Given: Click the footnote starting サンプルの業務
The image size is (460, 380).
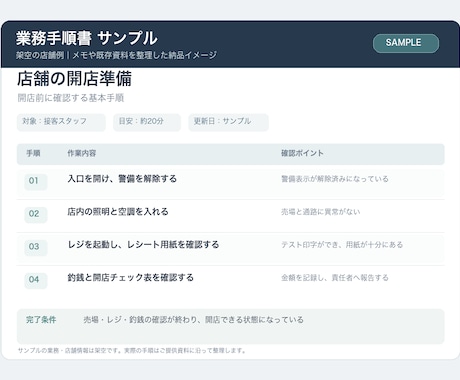Looking at the screenshot, I should (132, 351).
